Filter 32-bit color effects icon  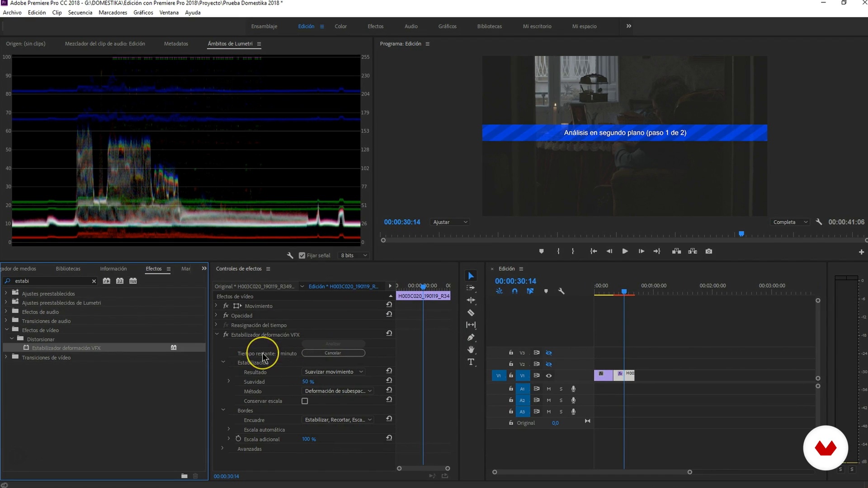pyautogui.click(x=119, y=281)
